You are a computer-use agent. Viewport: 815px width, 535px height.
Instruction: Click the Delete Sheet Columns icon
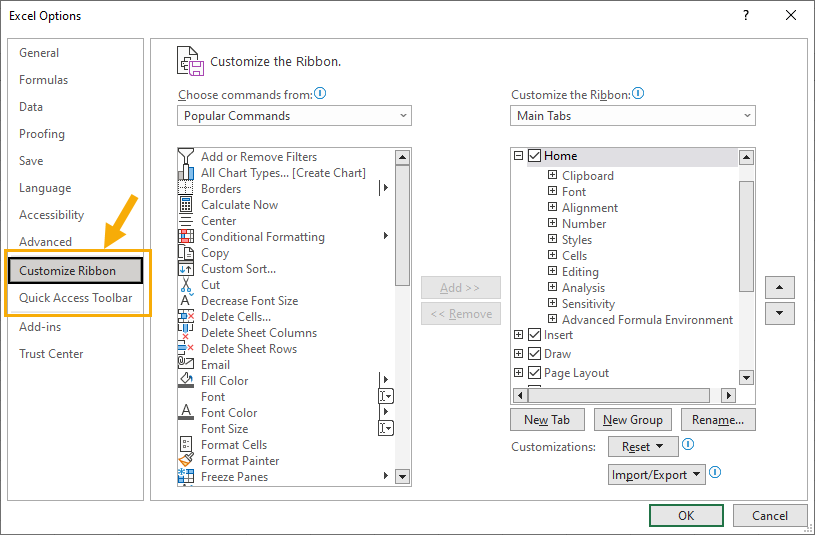tap(186, 333)
